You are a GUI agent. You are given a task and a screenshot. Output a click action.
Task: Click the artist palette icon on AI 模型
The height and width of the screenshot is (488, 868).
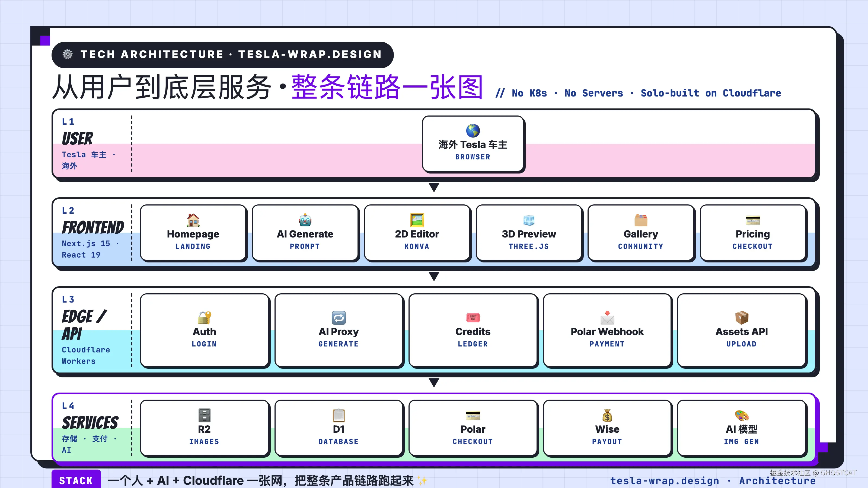tap(742, 415)
